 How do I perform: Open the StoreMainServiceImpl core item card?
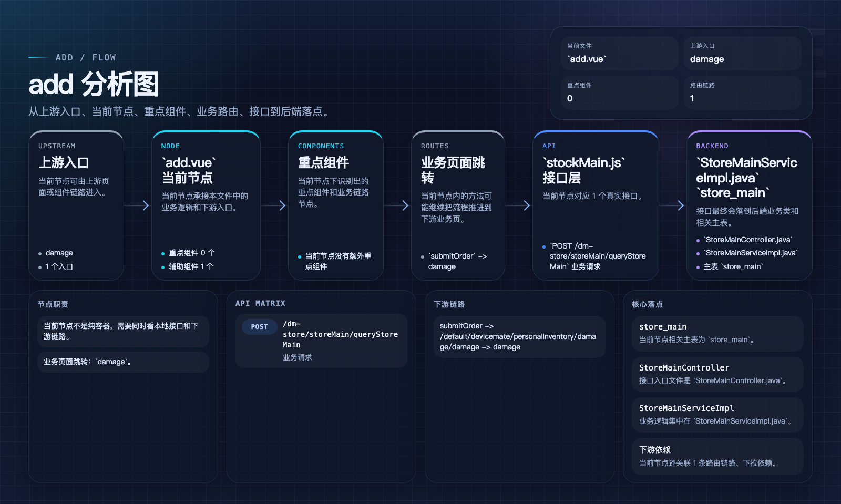click(x=717, y=415)
